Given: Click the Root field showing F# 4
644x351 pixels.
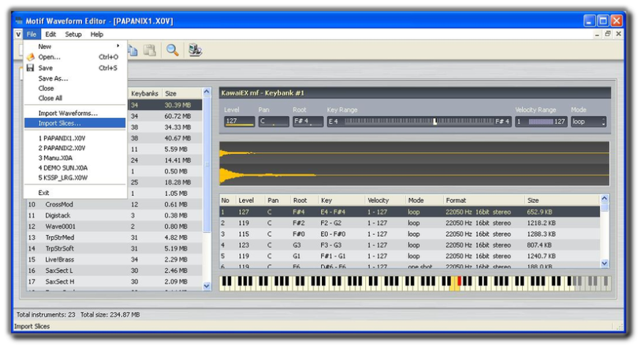Looking at the screenshot, I should [308, 122].
